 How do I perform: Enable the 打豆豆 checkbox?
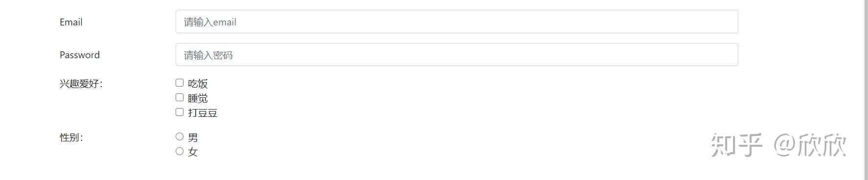[x=180, y=112]
